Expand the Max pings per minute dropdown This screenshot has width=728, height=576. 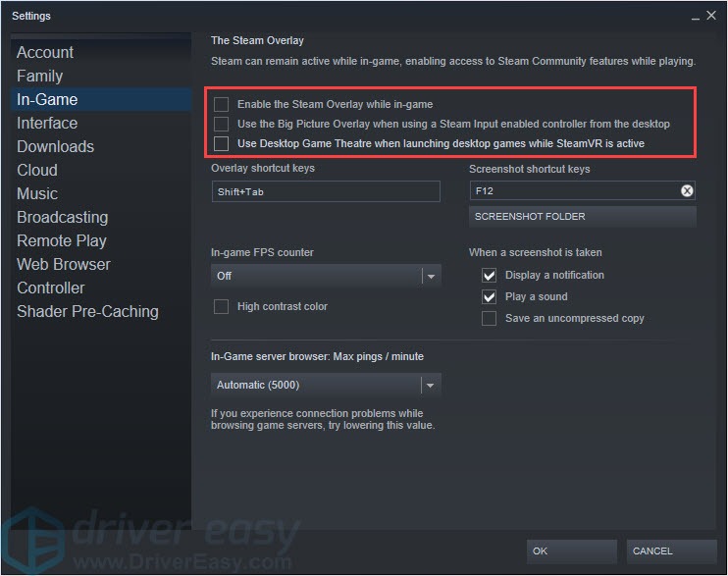pos(326,385)
